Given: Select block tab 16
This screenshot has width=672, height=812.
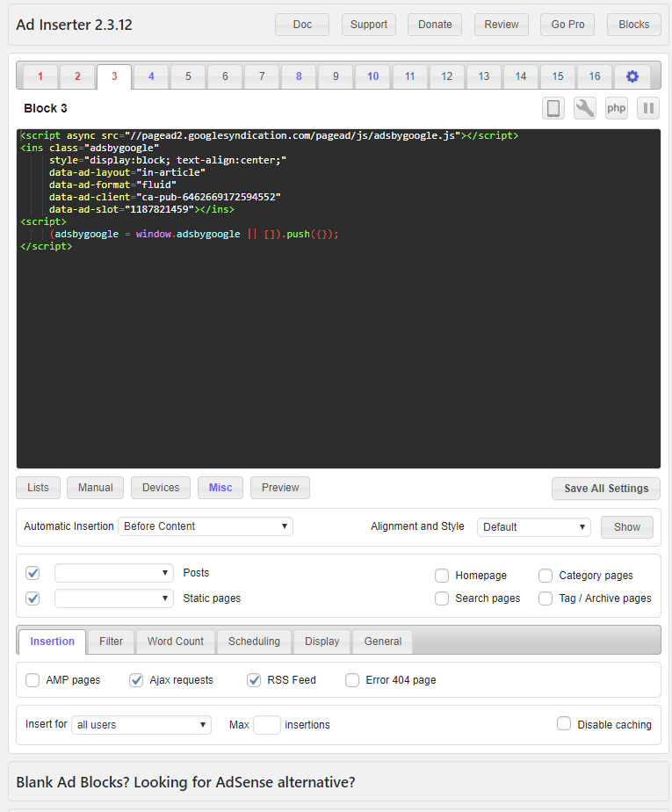Looking at the screenshot, I should 595,76.
